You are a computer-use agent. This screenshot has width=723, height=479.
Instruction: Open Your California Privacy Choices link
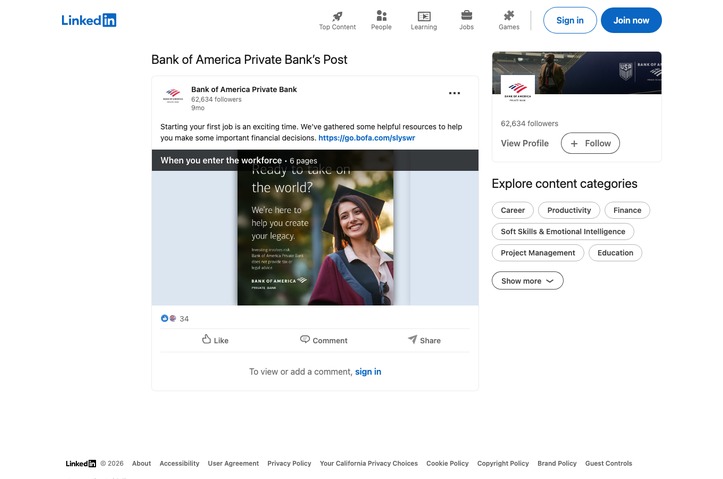pos(369,463)
